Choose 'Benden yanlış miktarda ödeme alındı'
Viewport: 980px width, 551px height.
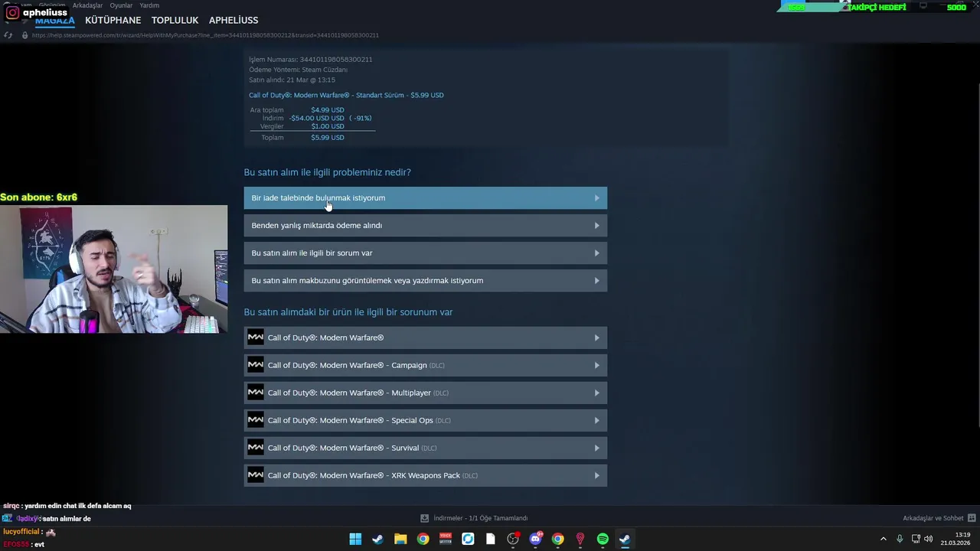[x=425, y=225]
